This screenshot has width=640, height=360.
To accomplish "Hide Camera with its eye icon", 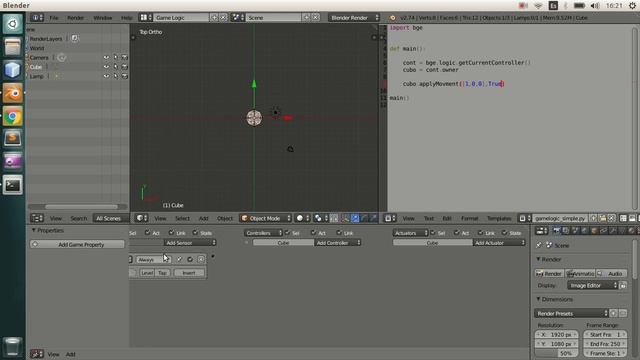I will tap(106, 58).
